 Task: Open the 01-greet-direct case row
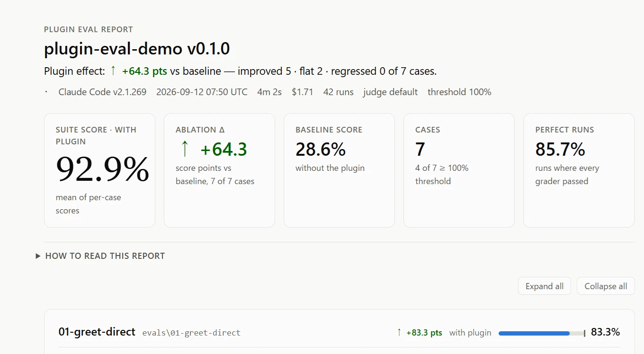point(339,332)
